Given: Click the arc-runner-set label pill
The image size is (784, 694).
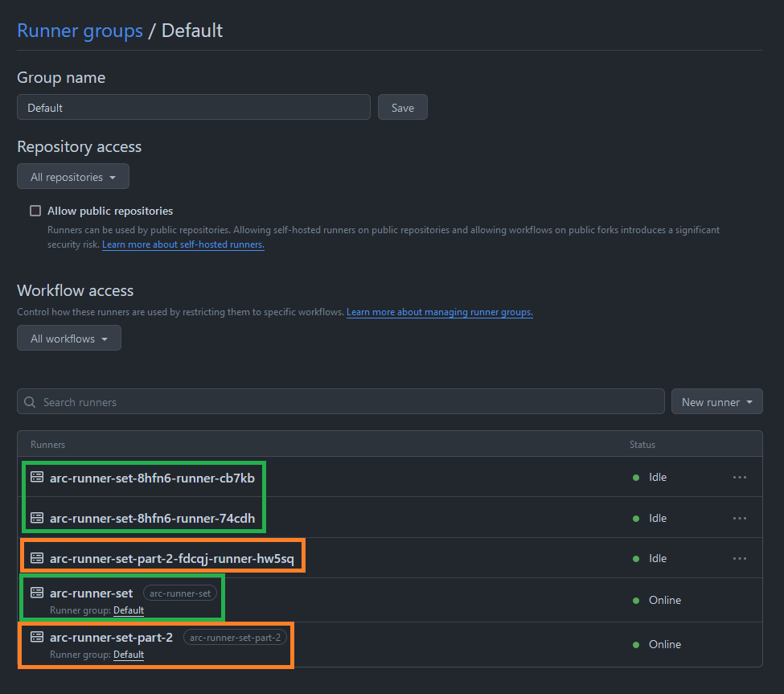Looking at the screenshot, I should [180, 593].
